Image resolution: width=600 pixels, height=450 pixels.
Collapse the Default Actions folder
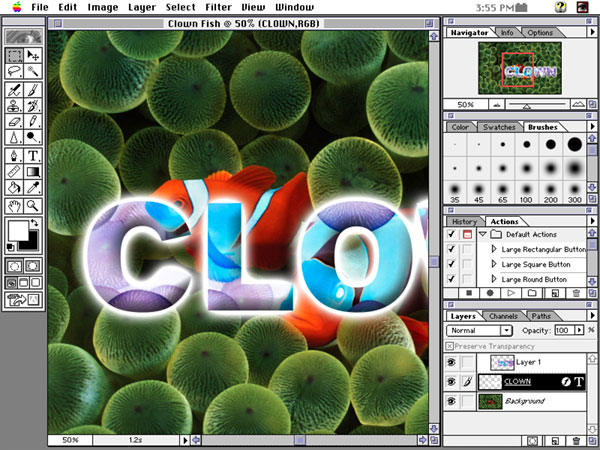point(482,234)
